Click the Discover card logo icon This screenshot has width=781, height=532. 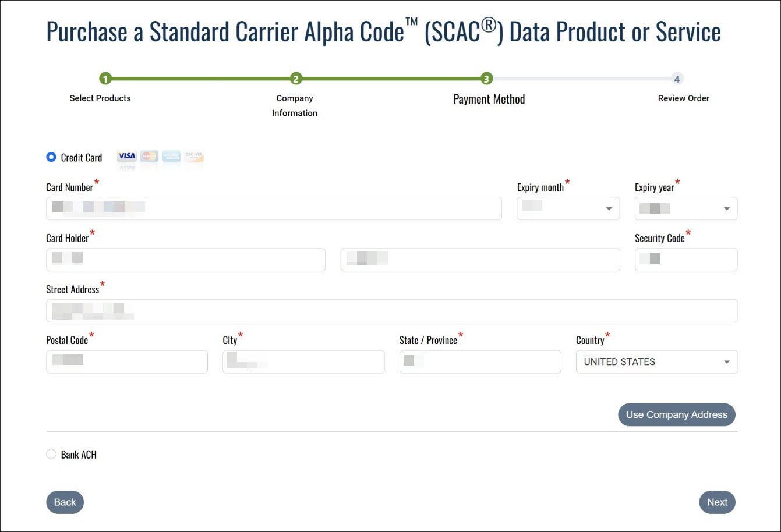(194, 156)
